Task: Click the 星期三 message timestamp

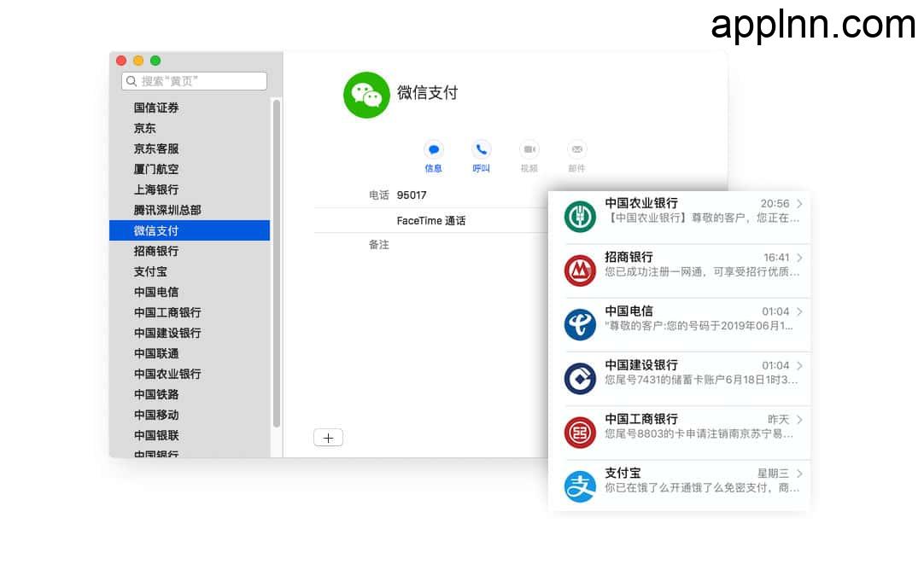Action: (773, 474)
